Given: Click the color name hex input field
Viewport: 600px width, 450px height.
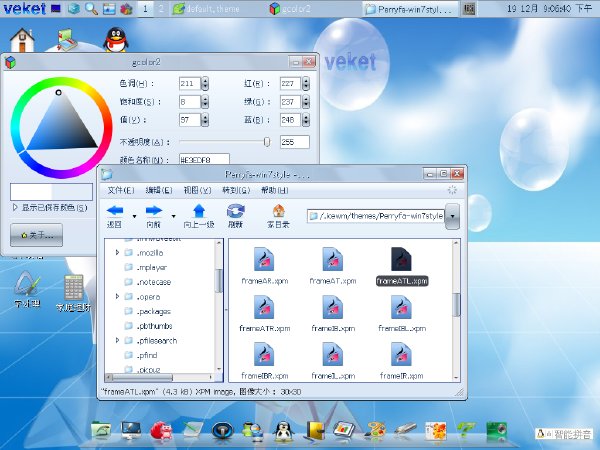Looking at the screenshot, I should pyautogui.click(x=204, y=159).
